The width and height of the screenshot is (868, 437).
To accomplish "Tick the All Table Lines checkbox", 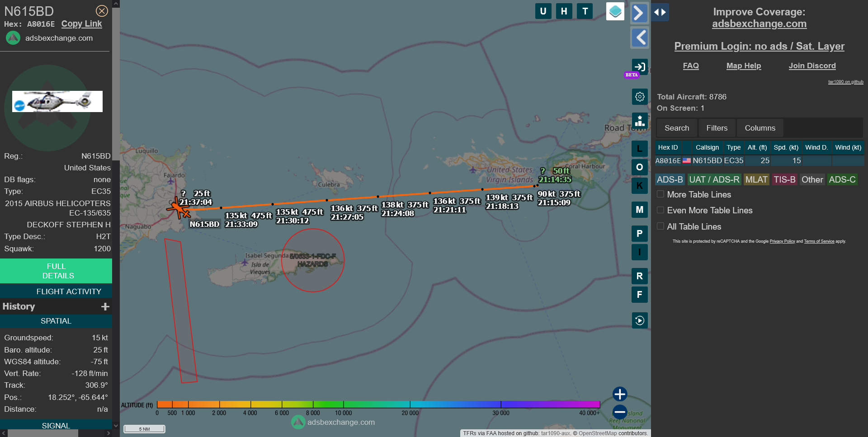I will click(660, 226).
